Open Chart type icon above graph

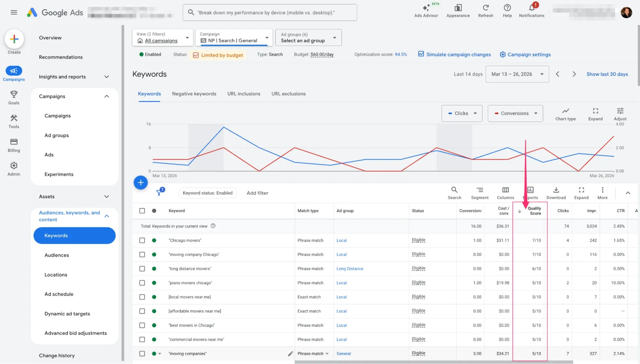point(565,111)
